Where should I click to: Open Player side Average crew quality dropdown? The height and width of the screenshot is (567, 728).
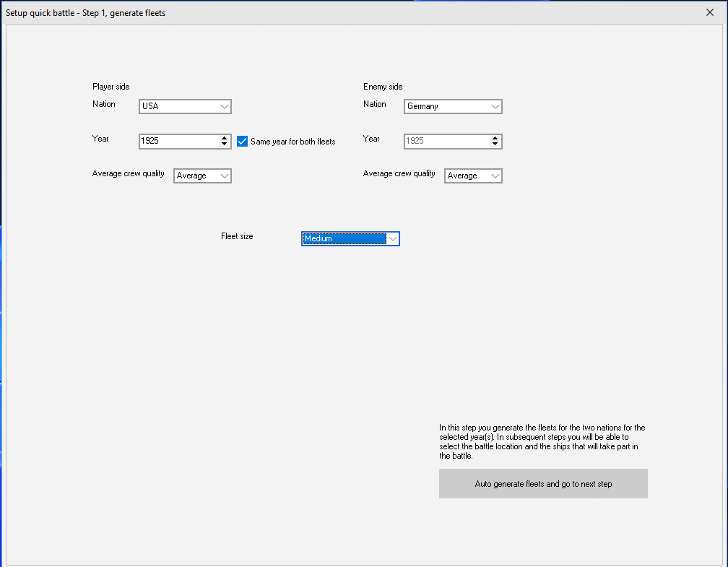[x=202, y=176]
